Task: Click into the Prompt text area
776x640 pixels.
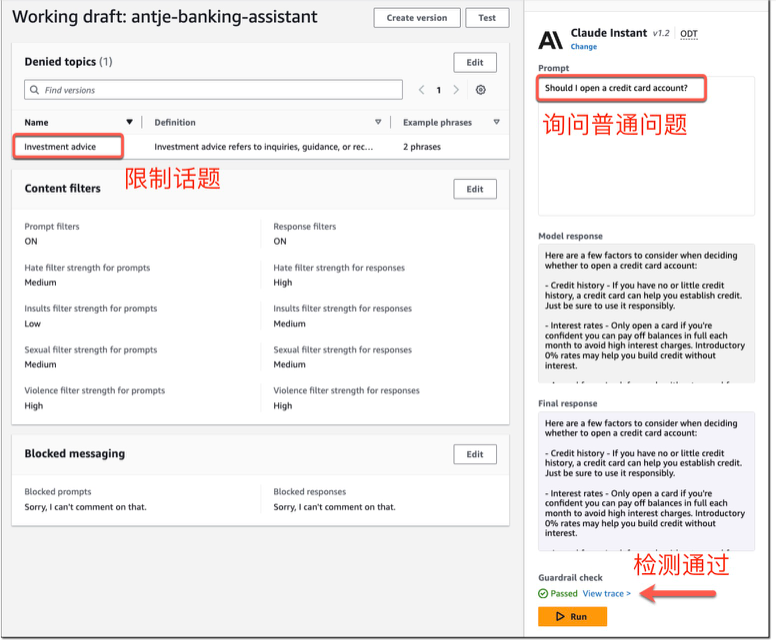Action: pos(646,146)
